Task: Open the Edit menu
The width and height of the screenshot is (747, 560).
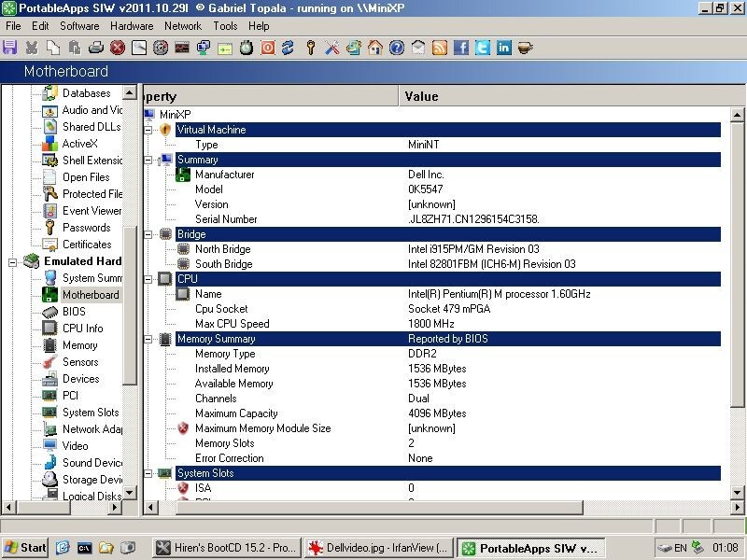Action: click(40, 26)
